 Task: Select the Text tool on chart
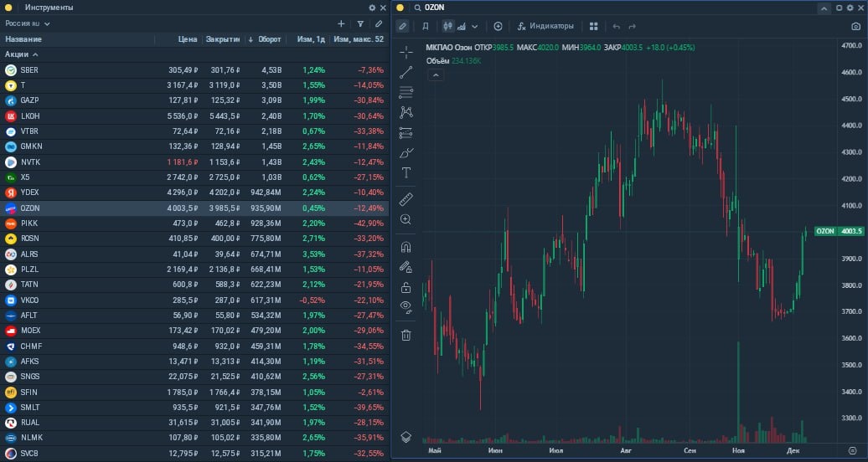coord(406,172)
